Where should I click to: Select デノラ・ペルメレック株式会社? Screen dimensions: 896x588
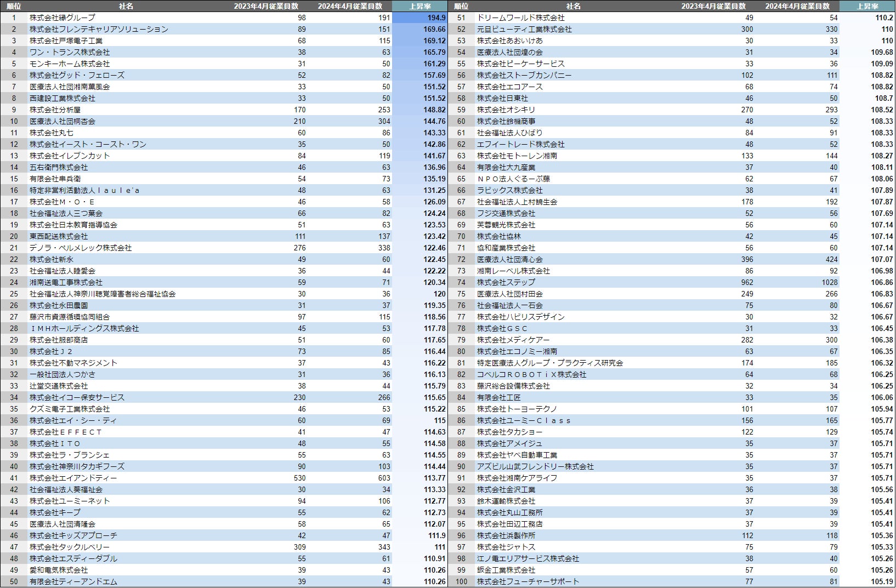81,248
